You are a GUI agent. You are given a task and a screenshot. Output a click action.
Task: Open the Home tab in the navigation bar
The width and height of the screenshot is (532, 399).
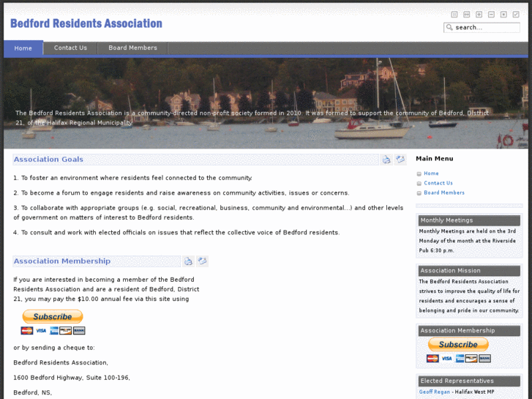coord(23,48)
